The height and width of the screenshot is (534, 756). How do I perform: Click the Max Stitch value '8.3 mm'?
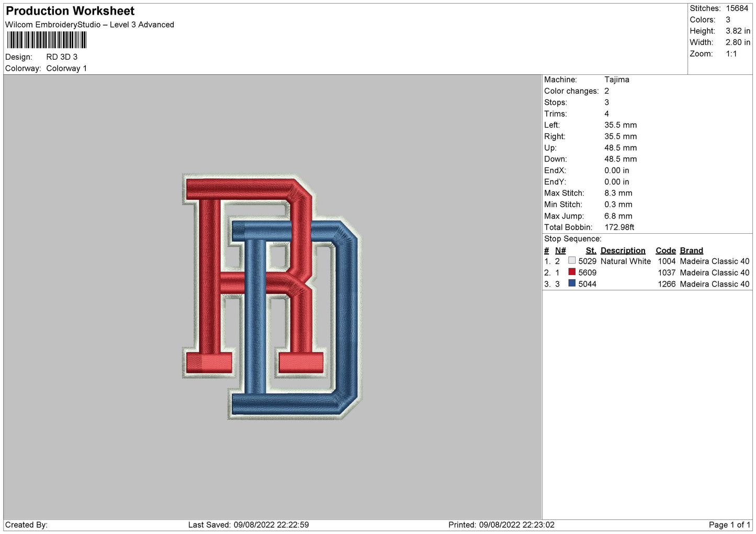pos(618,193)
